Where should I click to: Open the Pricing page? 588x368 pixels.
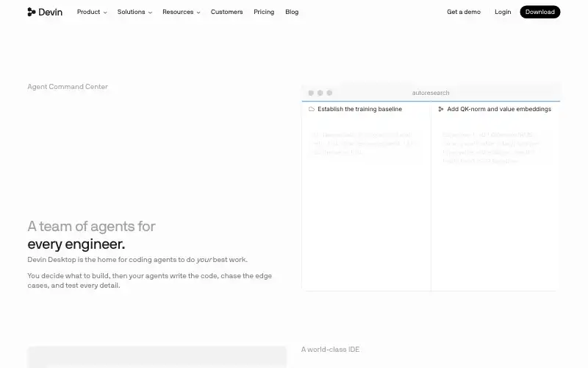coord(264,12)
